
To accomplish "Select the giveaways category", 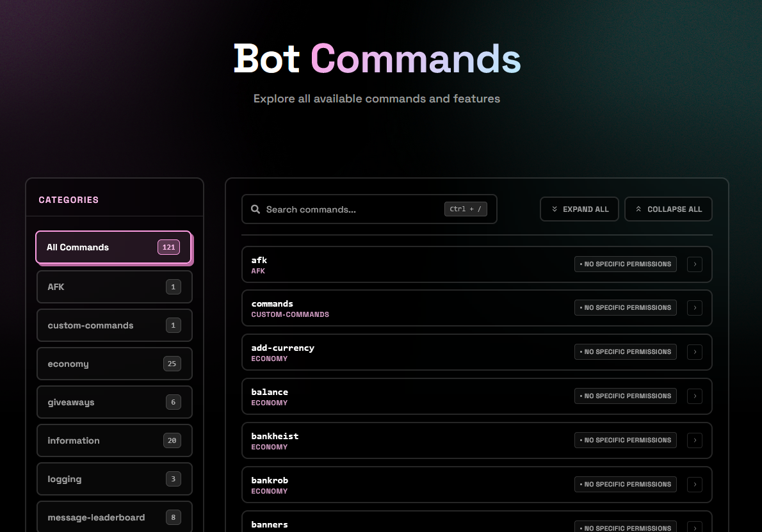I will click(114, 402).
